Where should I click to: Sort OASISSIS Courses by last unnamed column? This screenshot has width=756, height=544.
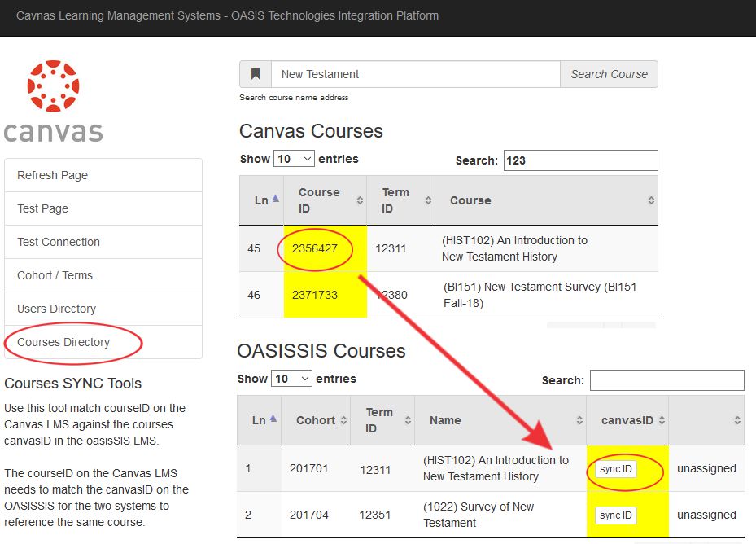(706, 420)
